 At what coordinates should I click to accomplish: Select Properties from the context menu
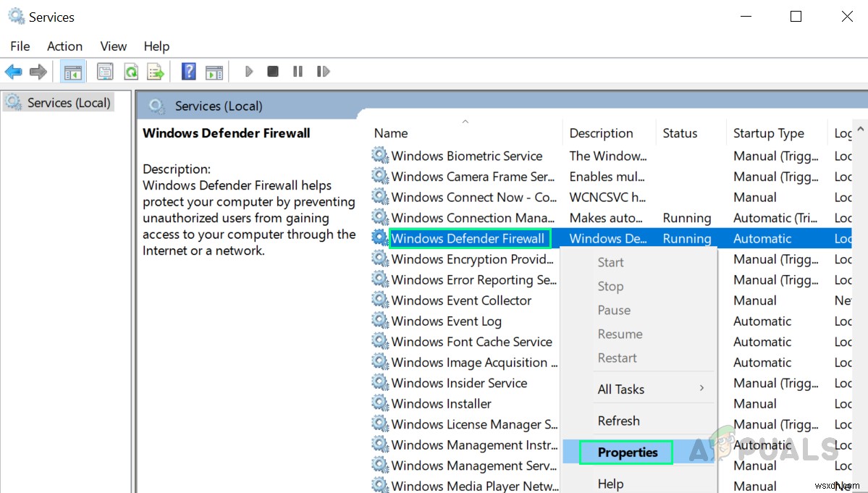[x=627, y=452]
